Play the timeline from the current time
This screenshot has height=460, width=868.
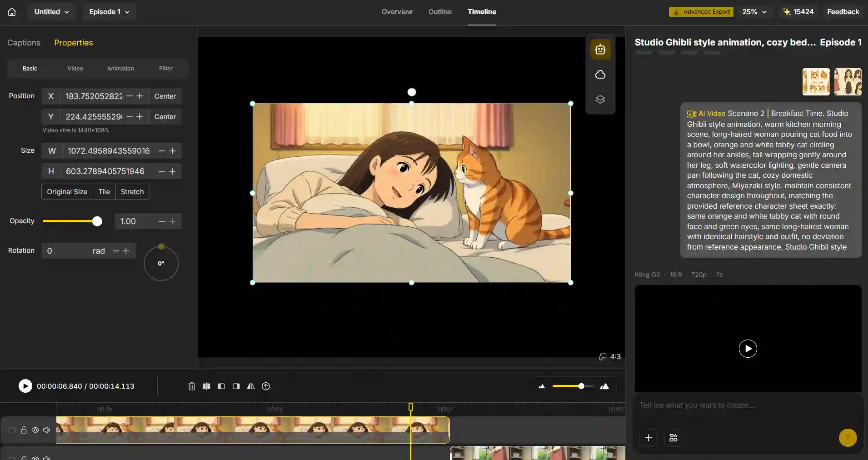25,386
